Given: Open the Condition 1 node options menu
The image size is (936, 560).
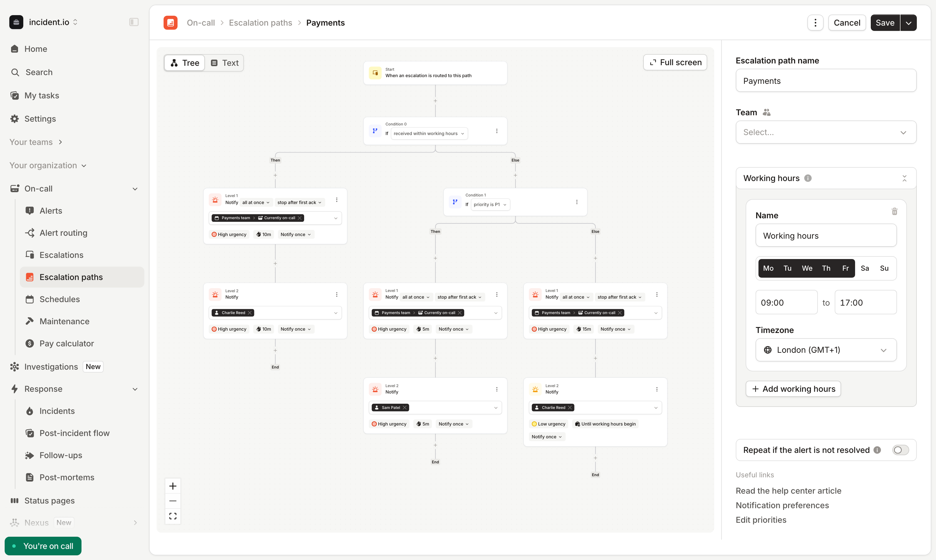Looking at the screenshot, I should [577, 202].
